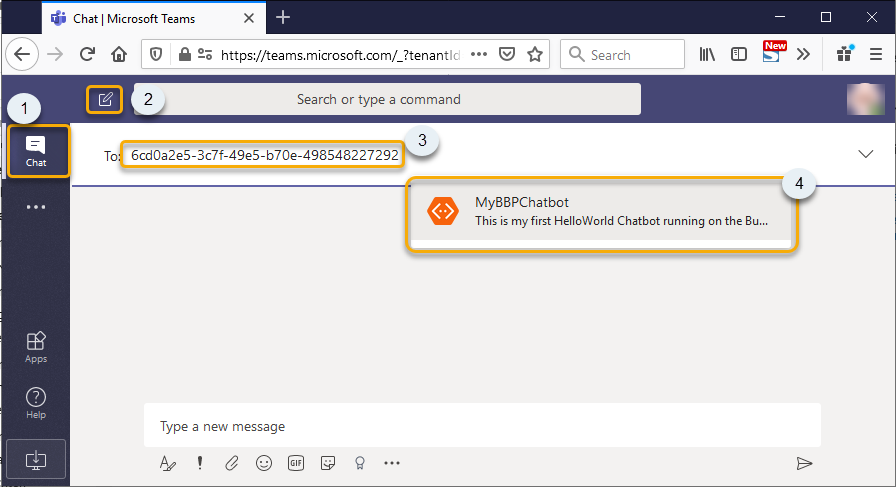Open Firefox hamburger menu
Image resolution: width=896 pixels, height=487 pixels.
[x=876, y=54]
